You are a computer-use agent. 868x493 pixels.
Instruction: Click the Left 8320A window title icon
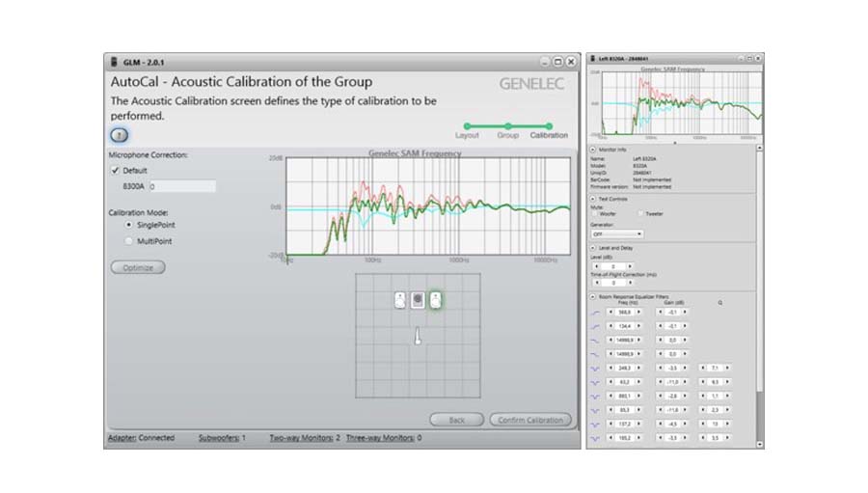click(593, 58)
